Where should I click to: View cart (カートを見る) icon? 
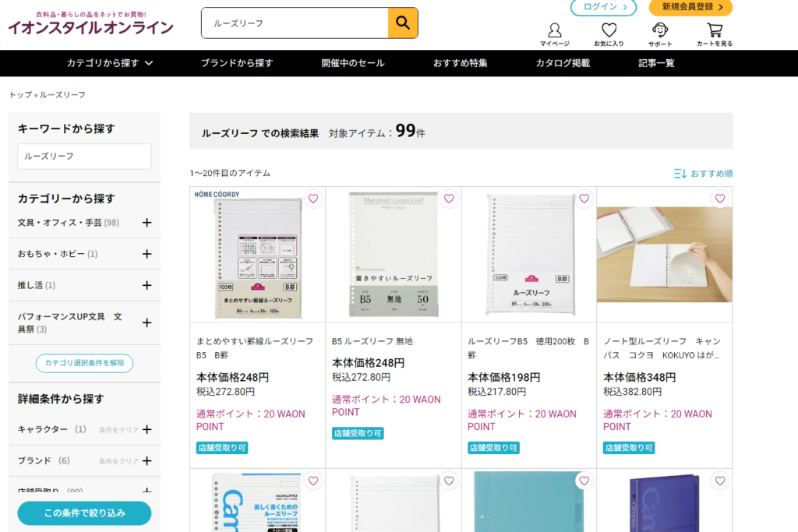[x=715, y=34]
